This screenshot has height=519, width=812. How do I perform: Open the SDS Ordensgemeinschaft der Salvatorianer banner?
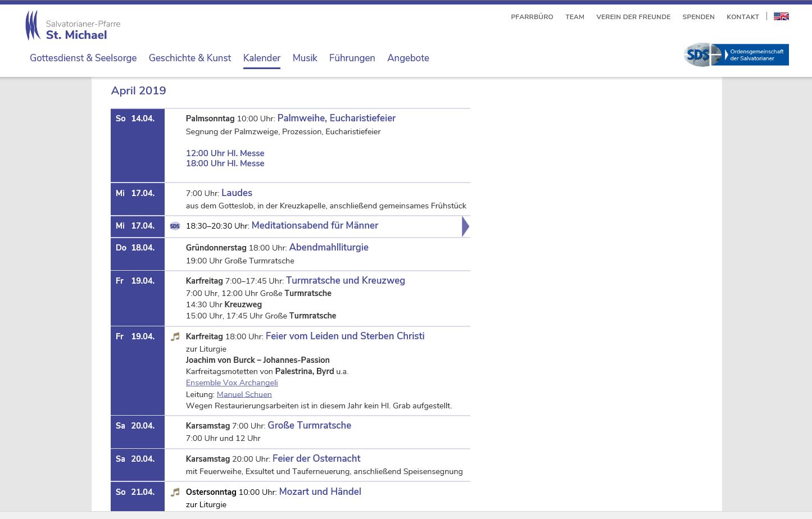[736, 55]
